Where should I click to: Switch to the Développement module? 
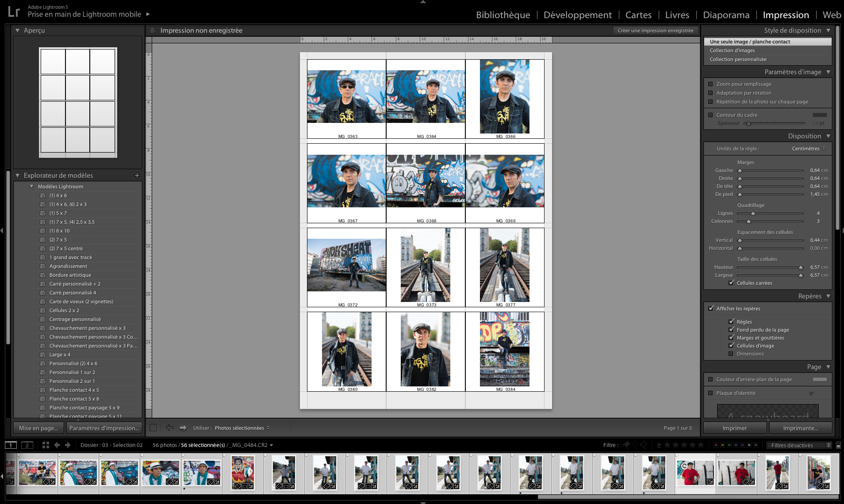[x=577, y=15]
